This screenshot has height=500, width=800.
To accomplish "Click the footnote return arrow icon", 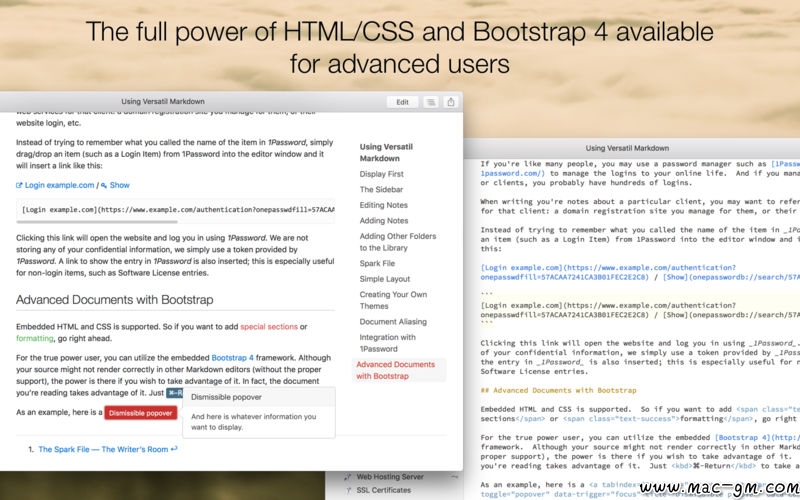I will point(174,449).
